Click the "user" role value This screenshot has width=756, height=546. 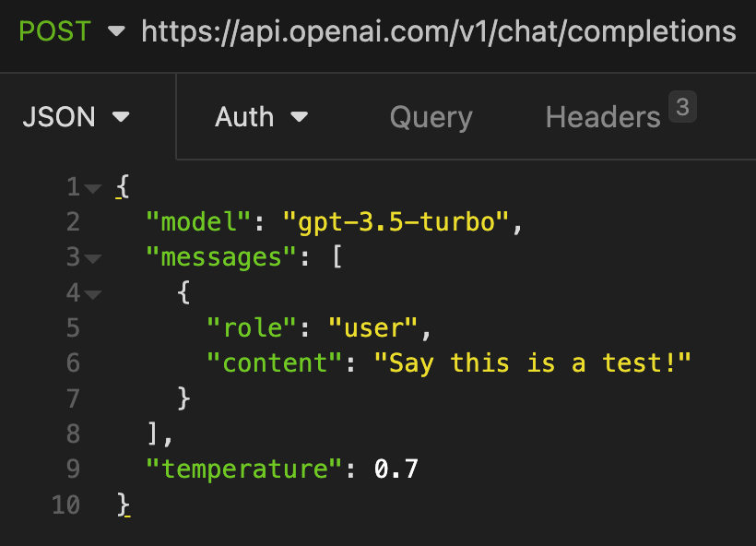point(375,327)
